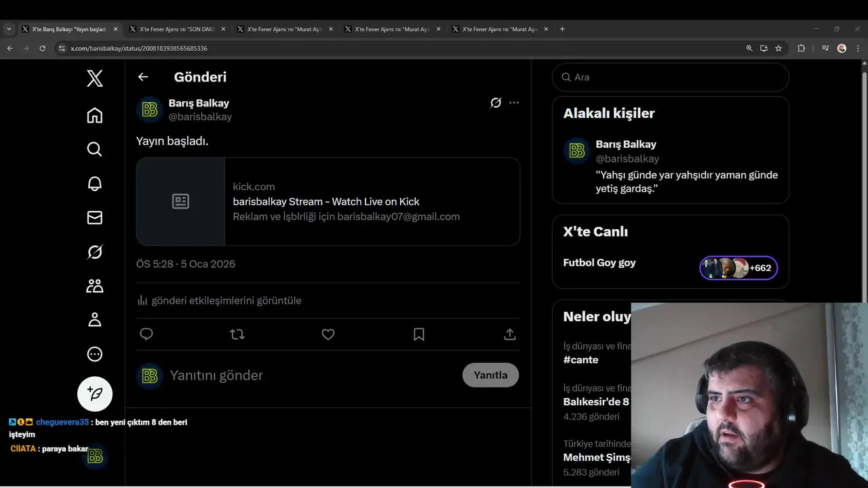Click "5.283 gönderi" trend count
The height and width of the screenshot is (488, 868).
pos(591,472)
